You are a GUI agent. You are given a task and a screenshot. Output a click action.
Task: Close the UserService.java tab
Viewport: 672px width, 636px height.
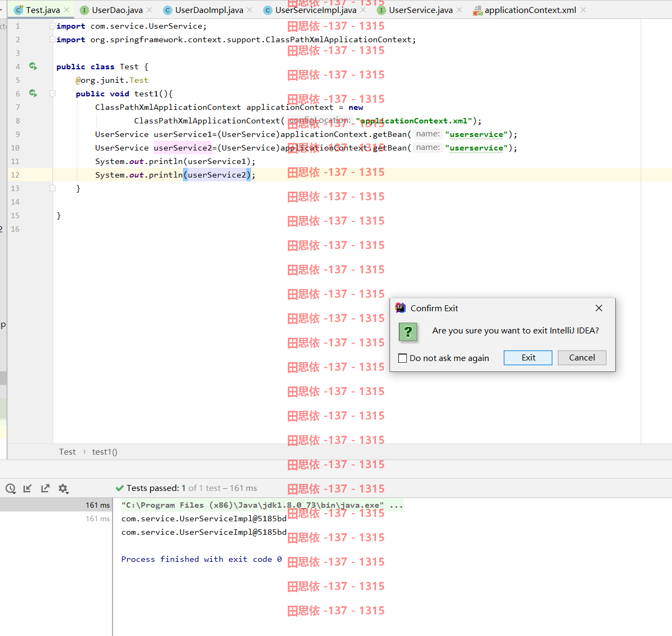(459, 10)
